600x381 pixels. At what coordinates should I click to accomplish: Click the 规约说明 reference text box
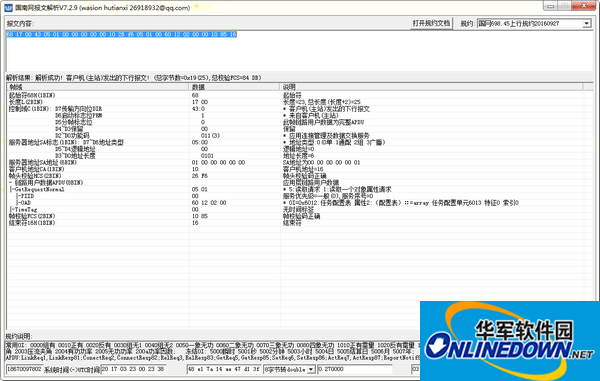[x=213, y=352]
